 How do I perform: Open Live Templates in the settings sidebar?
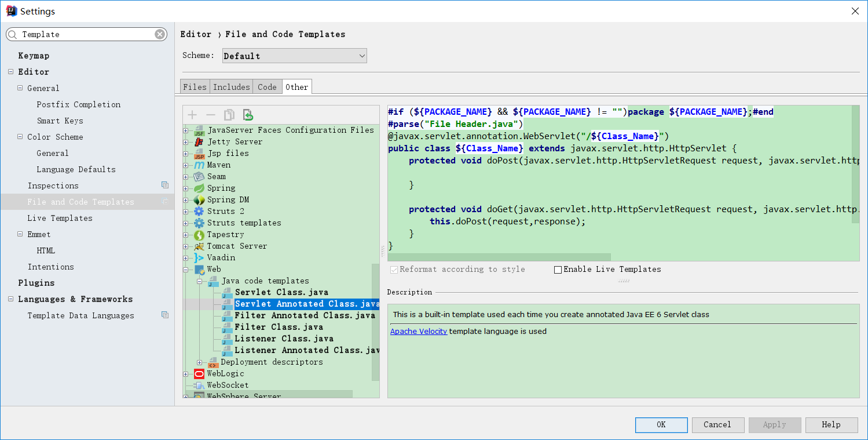point(60,218)
